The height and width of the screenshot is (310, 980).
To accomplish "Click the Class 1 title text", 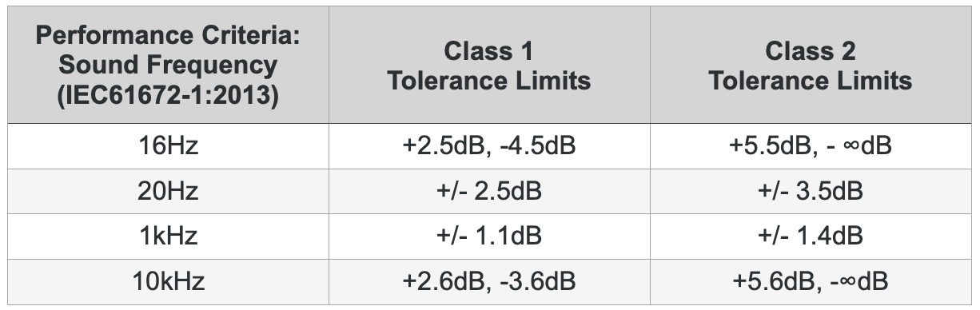I will point(489,51).
